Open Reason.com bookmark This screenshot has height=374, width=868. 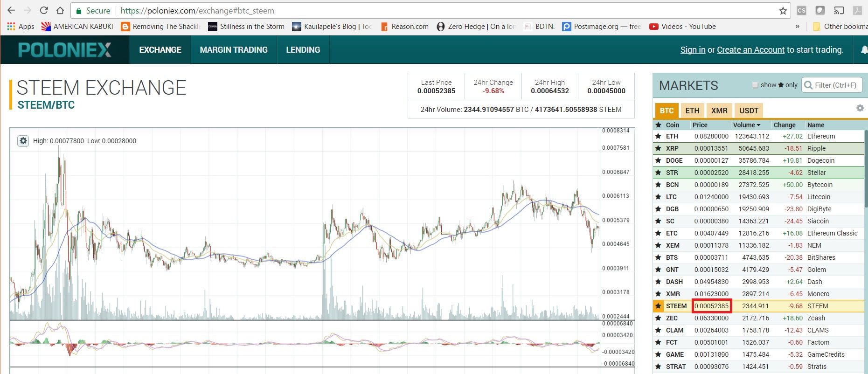[405, 27]
